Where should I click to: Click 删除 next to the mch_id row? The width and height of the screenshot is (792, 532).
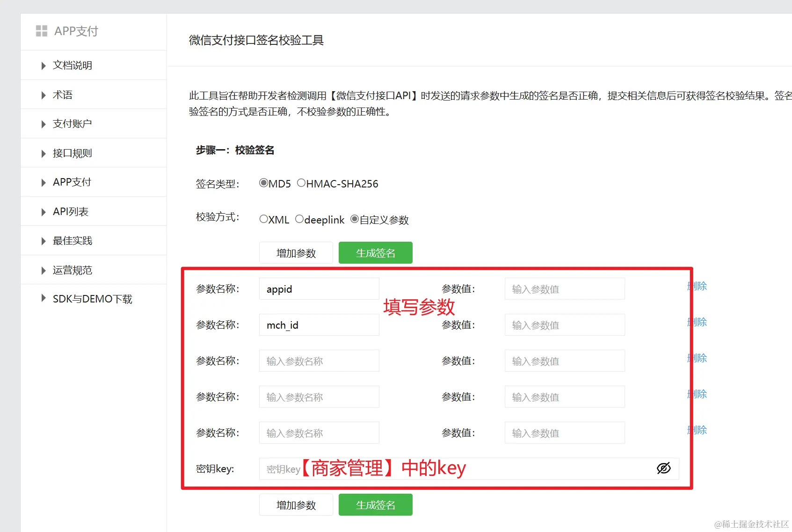[x=697, y=322]
